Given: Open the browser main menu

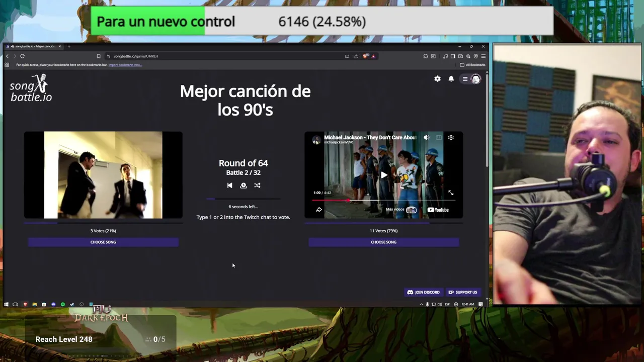Looking at the screenshot, I should (484, 56).
